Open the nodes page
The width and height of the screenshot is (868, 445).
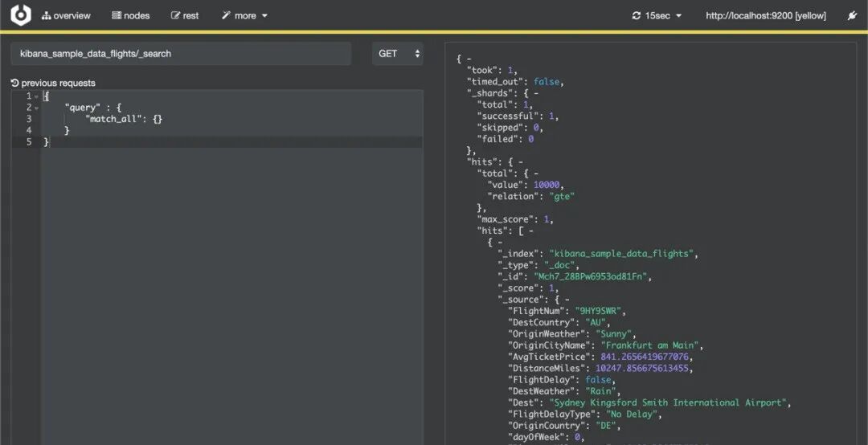point(131,15)
